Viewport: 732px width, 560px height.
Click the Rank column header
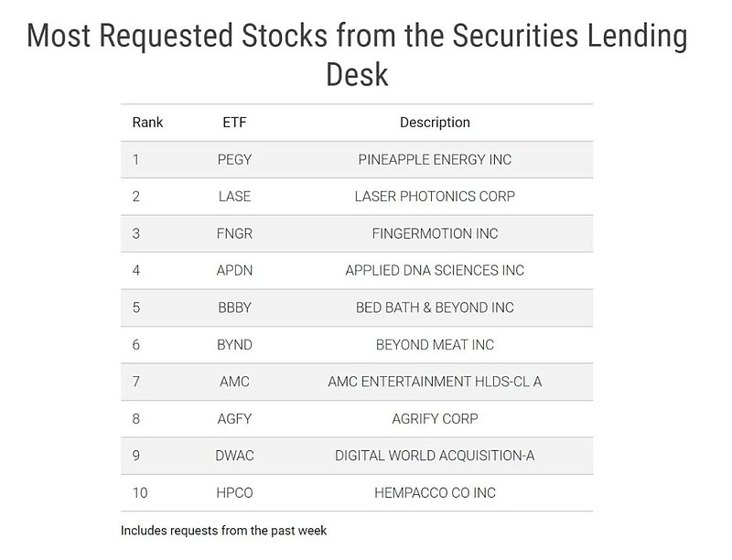point(147,123)
